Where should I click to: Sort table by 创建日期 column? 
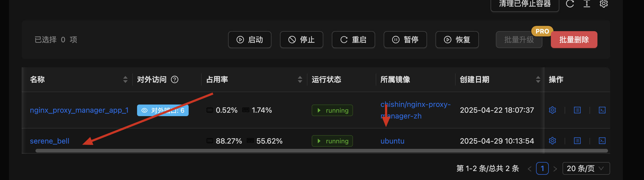(538, 79)
